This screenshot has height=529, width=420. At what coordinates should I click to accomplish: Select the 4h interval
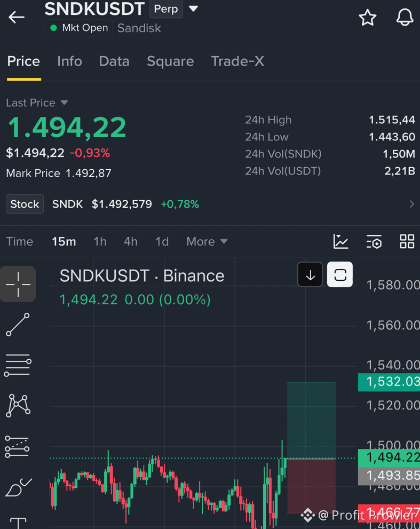click(x=131, y=242)
